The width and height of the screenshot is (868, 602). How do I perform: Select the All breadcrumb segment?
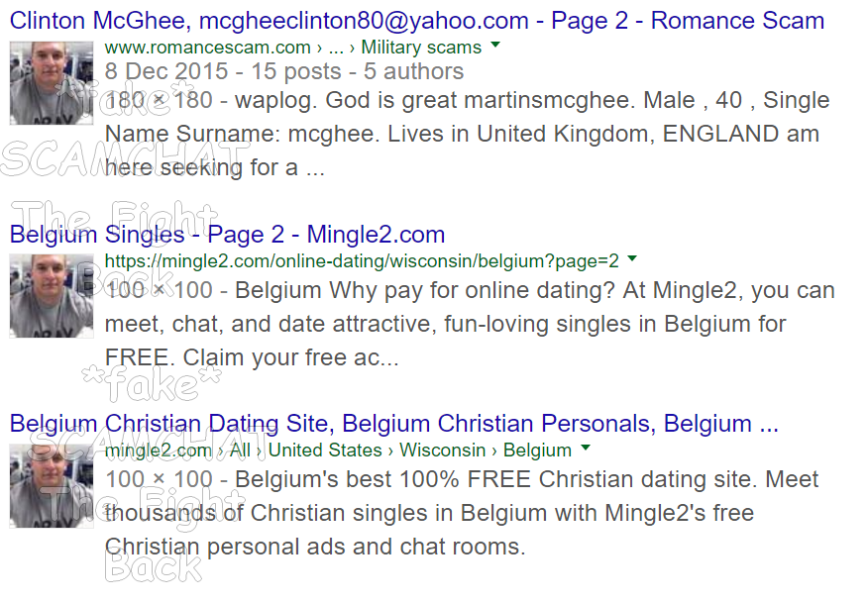pos(240,451)
